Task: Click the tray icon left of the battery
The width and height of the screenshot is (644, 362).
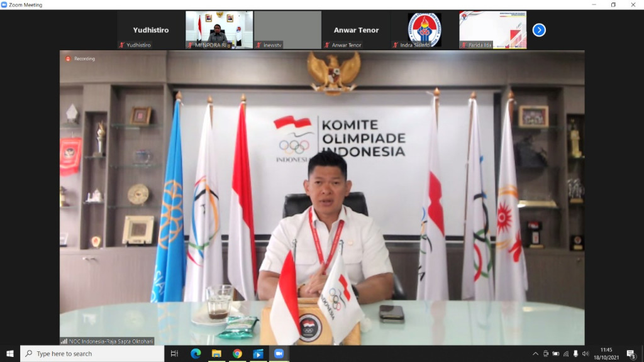Action: click(x=545, y=354)
